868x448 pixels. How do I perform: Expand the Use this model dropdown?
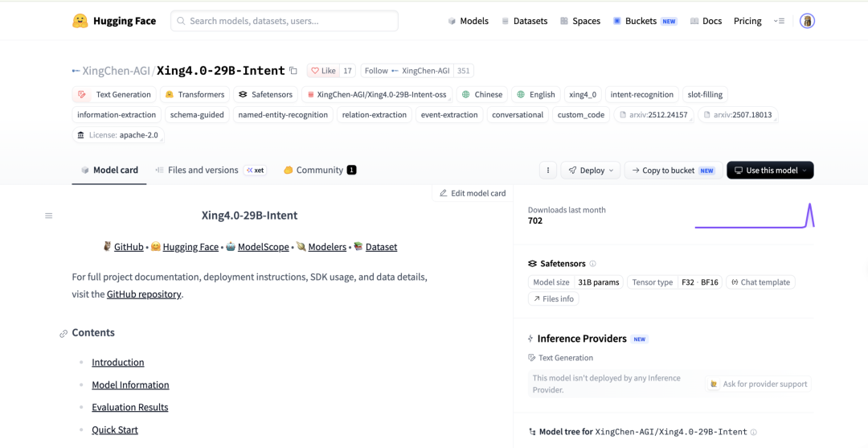(770, 170)
